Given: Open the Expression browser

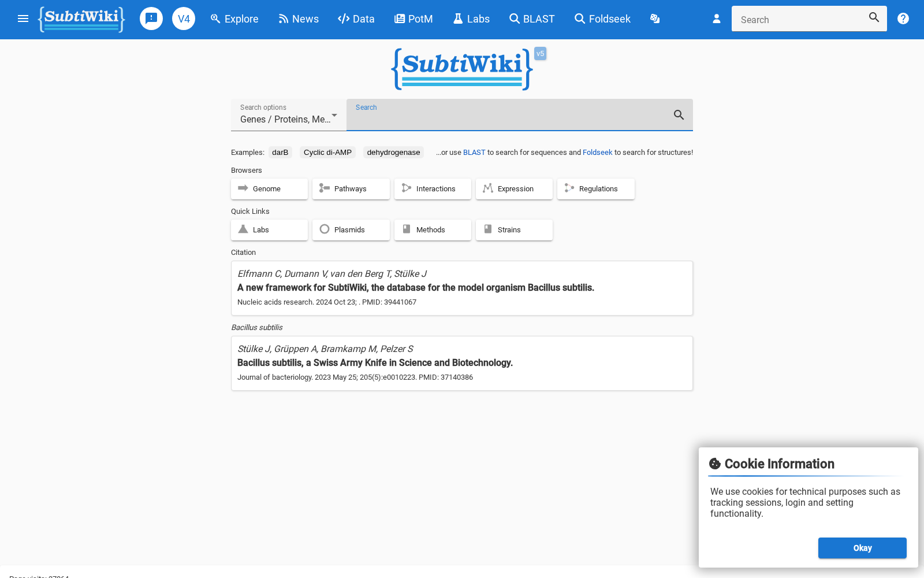Looking at the screenshot, I should (514, 189).
